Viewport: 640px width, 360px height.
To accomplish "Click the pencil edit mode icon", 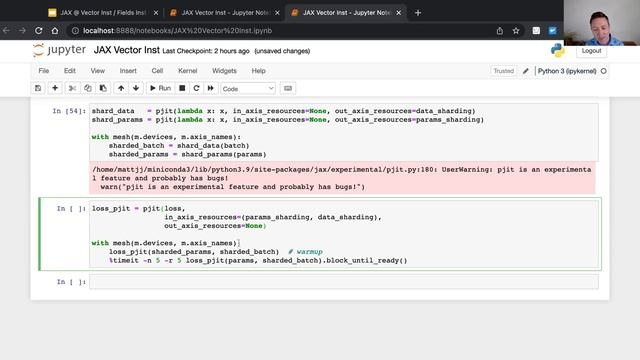I will [526, 71].
